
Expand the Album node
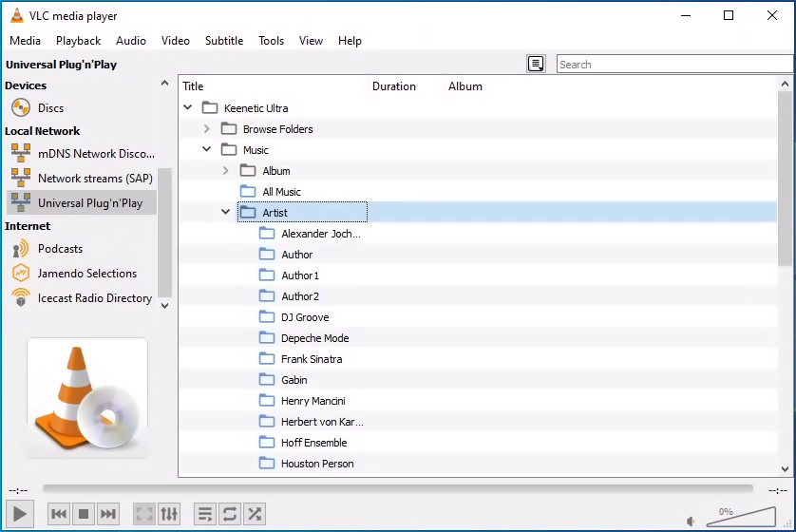[x=226, y=171]
